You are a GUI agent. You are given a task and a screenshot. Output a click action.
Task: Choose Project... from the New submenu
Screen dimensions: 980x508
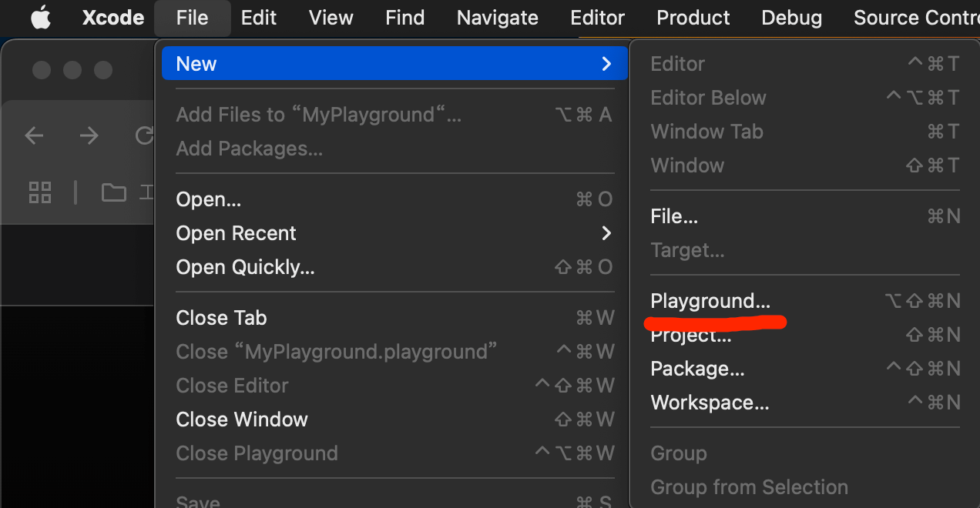tap(690, 335)
